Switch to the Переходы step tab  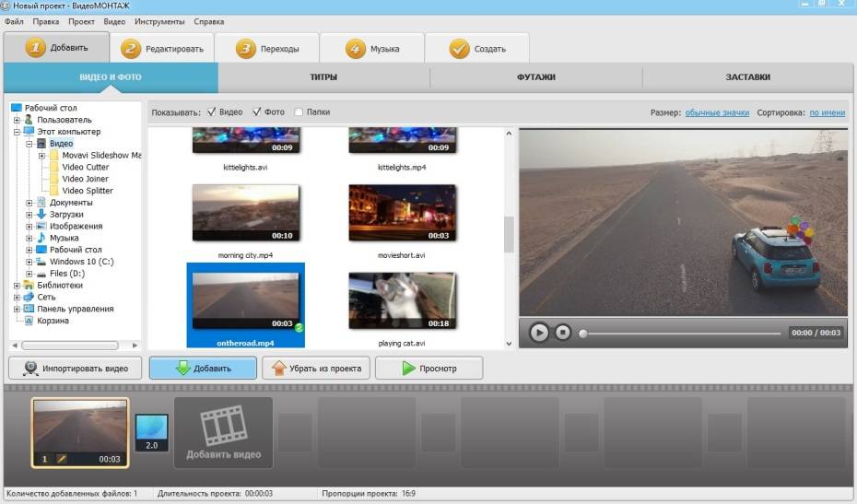pos(267,49)
